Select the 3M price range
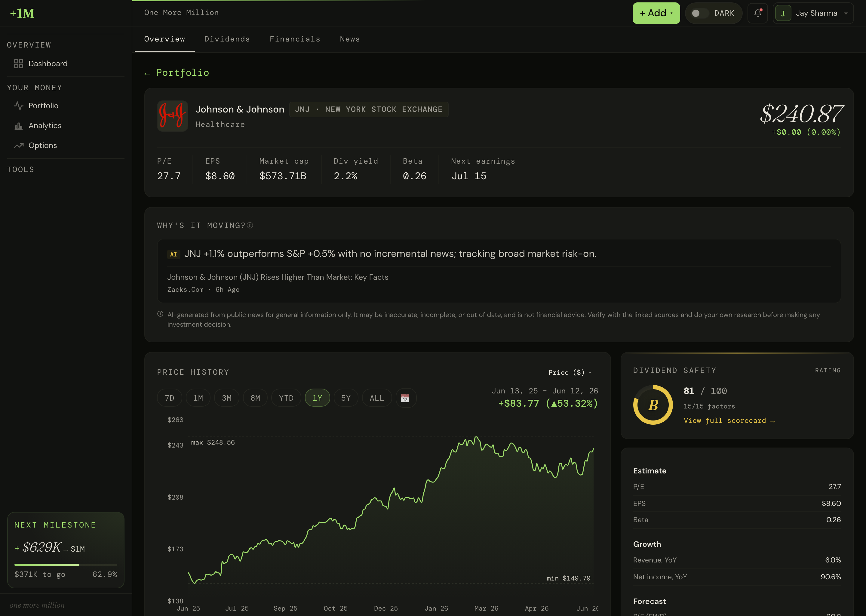The image size is (866, 616). 227,398
